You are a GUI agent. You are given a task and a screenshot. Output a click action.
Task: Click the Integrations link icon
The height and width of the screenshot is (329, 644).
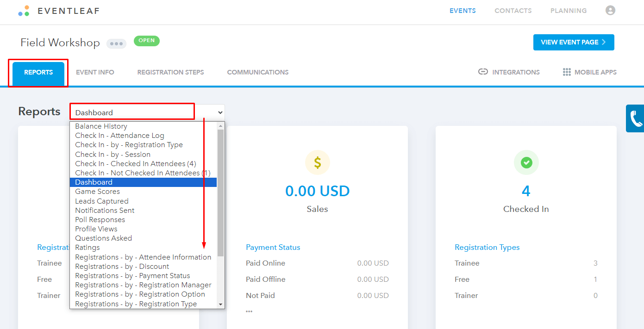(483, 72)
